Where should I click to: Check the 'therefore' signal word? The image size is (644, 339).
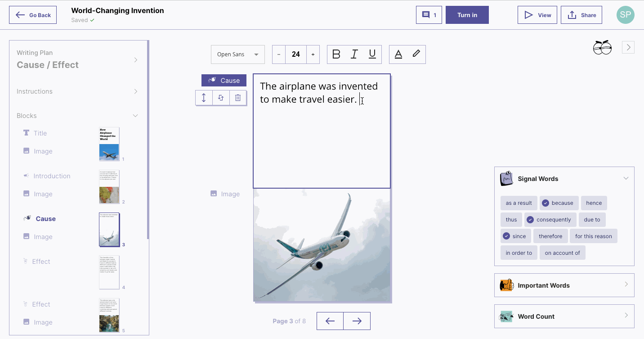tap(550, 236)
